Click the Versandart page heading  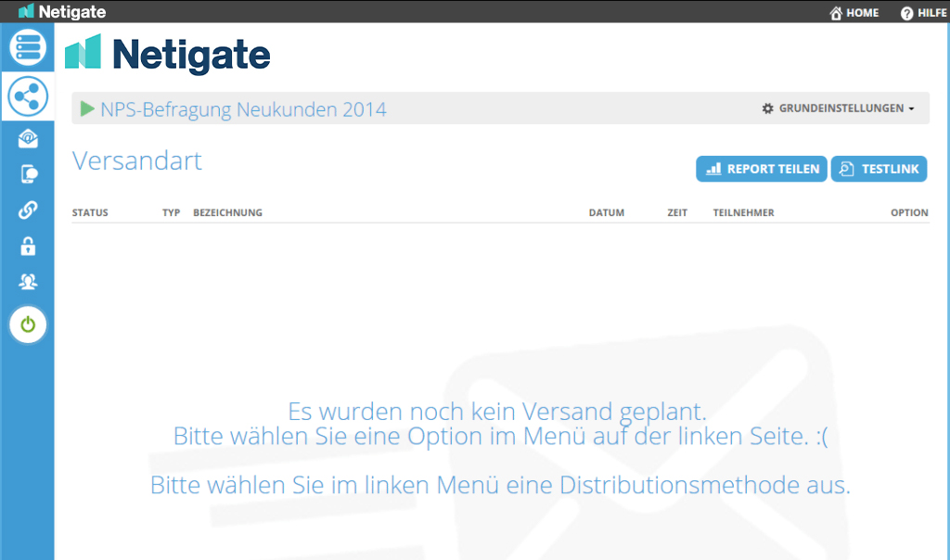click(x=137, y=161)
